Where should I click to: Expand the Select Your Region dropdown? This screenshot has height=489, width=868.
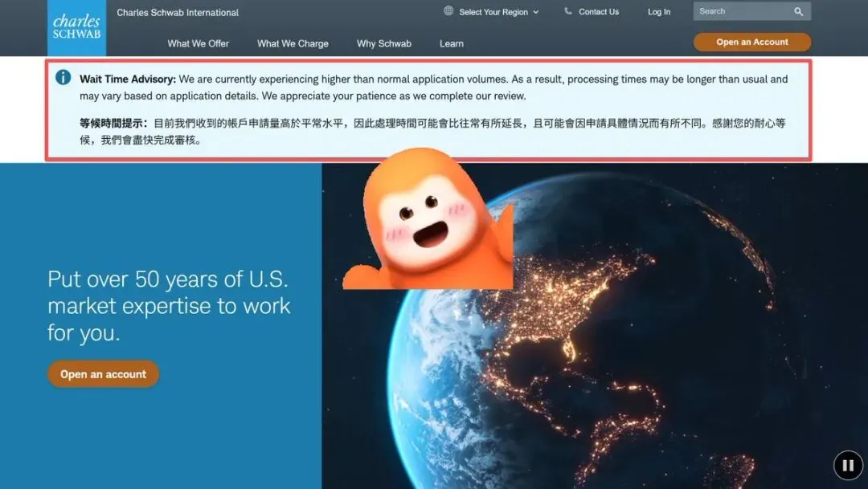tap(498, 11)
